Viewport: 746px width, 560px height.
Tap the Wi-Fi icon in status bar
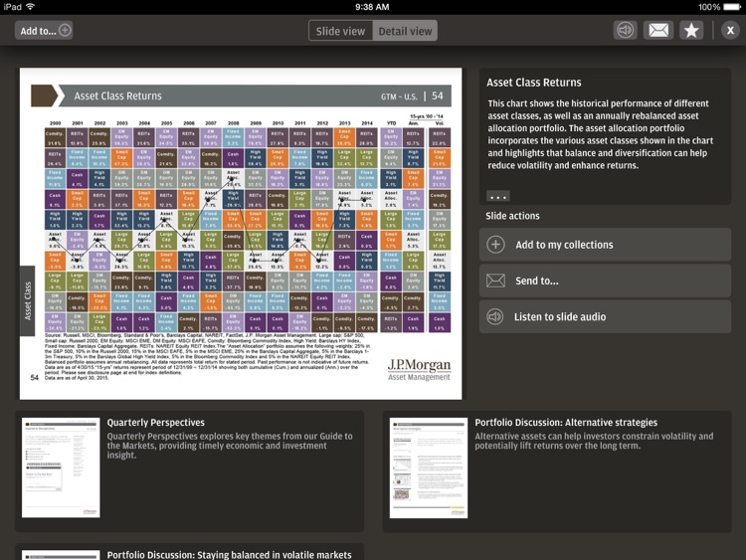click(x=31, y=7)
